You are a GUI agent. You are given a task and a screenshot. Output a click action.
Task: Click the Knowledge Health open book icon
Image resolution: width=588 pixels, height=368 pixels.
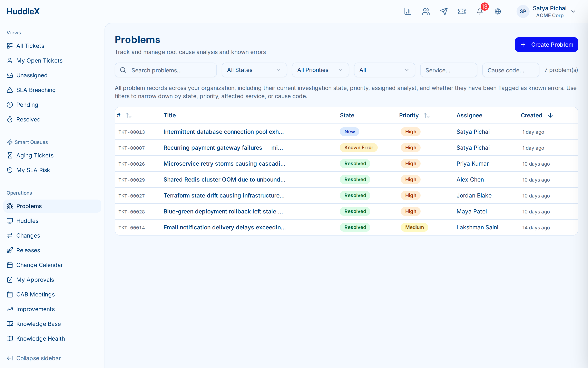point(10,339)
